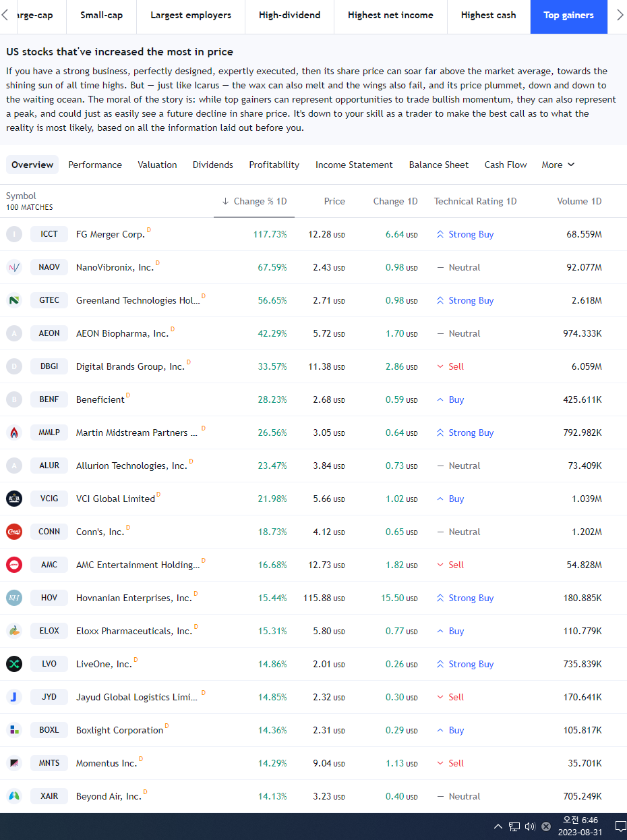Select the Overview column set tab
The image size is (627, 840).
32,165
